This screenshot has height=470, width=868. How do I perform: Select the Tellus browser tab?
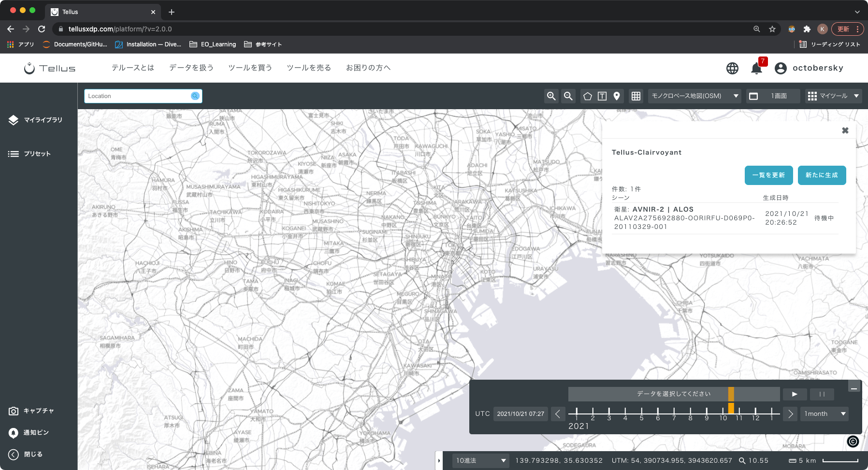click(x=103, y=12)
